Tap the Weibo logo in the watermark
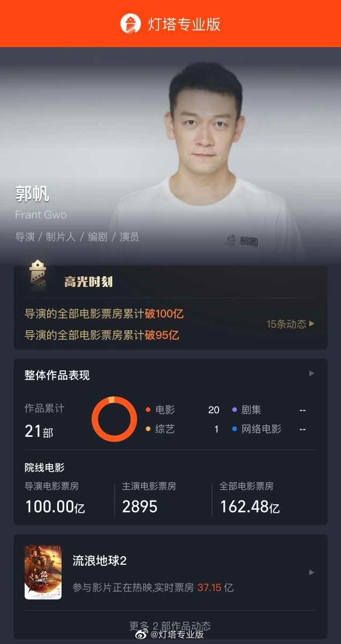This screenshot has height=644, width=341. (x=142, y=634)
